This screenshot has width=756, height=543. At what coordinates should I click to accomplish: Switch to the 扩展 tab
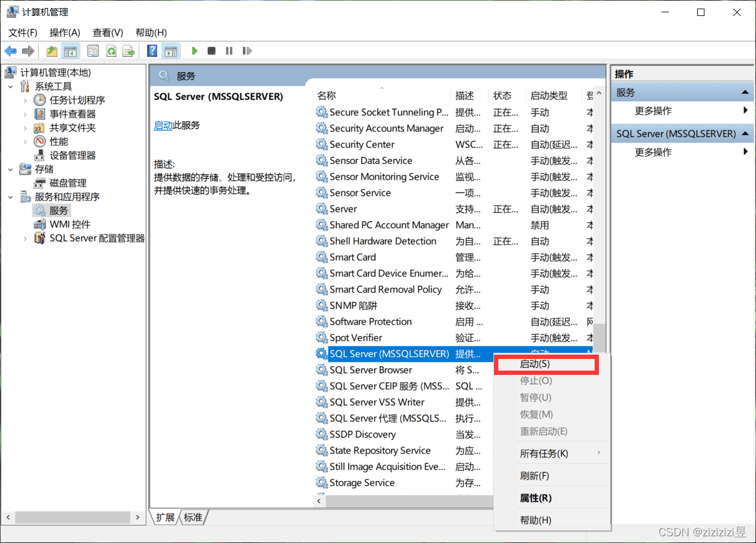click(x=165, y=517)
